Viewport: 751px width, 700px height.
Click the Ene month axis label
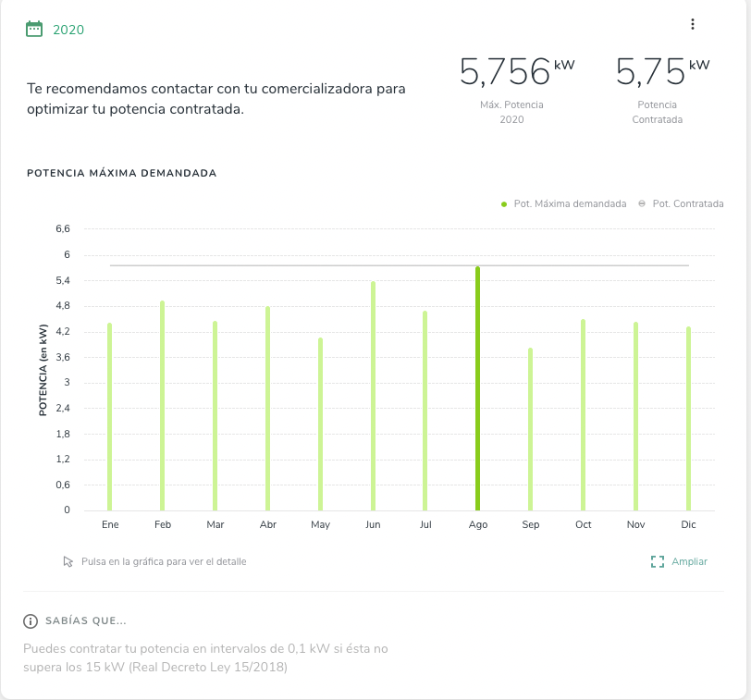(110, 524)
